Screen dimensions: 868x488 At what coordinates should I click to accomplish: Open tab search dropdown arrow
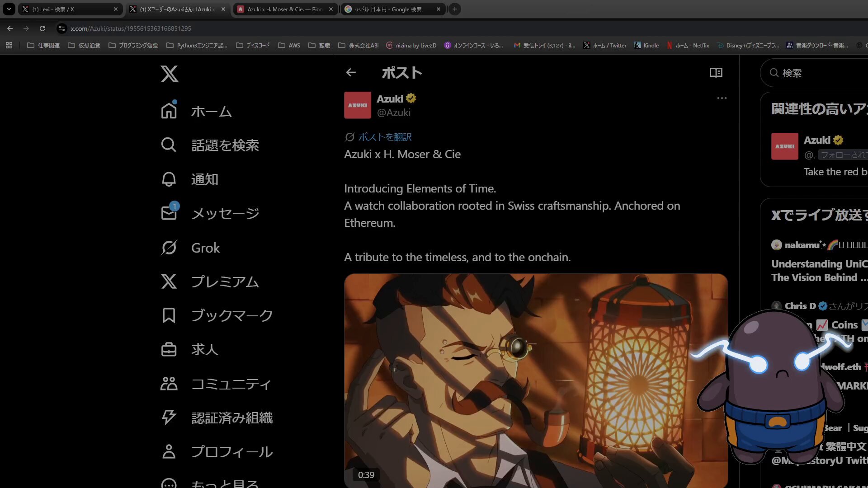tap(9, 9)
